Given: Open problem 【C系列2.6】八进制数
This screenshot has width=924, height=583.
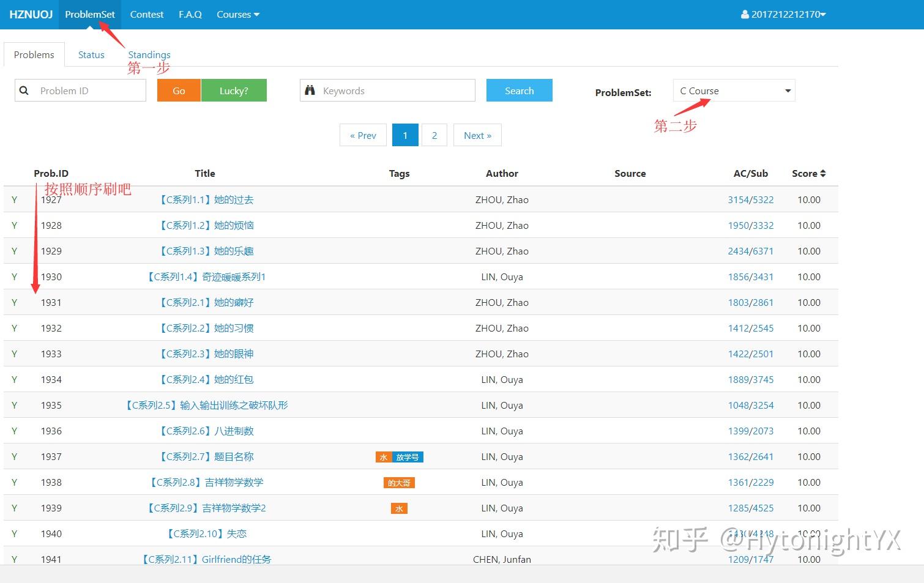Looking at the screenshot, I should coord(205,431).
